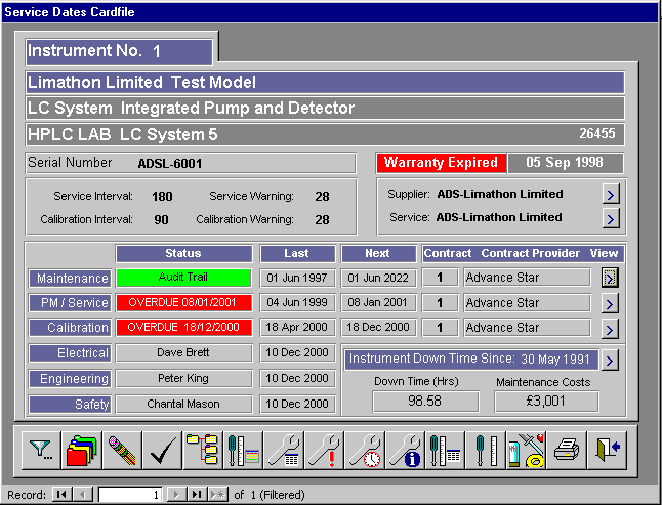Go to the previous record

tap(83, 494)
